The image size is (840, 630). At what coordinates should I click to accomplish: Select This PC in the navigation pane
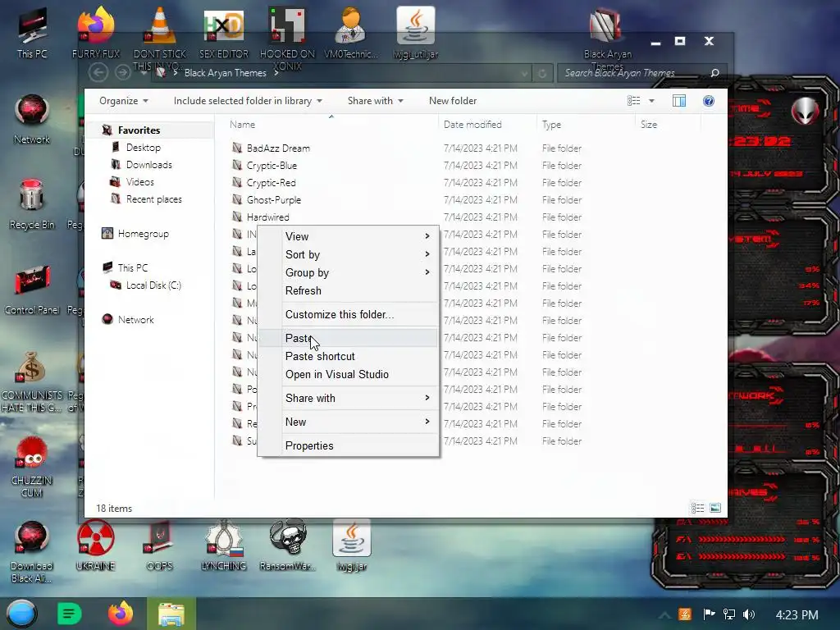click(132, 267)
